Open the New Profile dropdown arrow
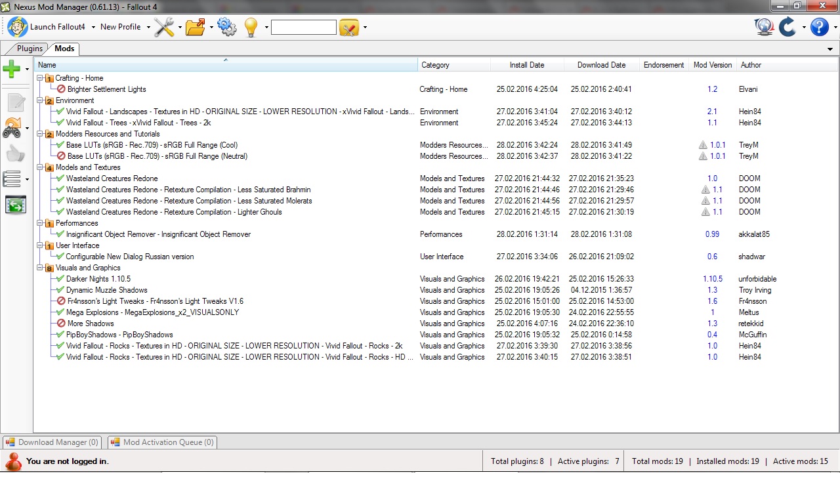Screen dimensions: 840x504 (x=148, y=28)
